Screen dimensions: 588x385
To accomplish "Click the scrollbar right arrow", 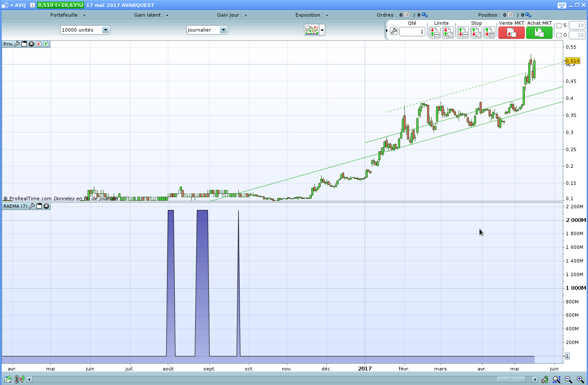I will tap(535, 379).
